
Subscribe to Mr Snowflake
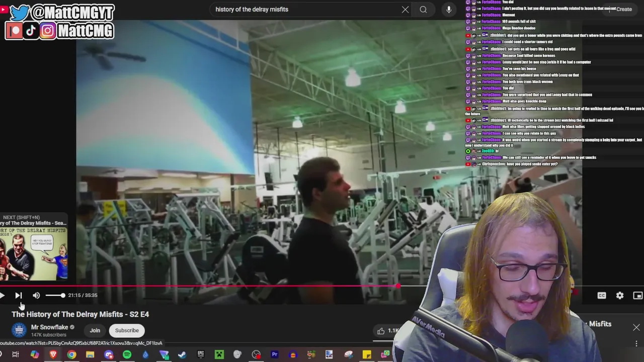[127, 330]
